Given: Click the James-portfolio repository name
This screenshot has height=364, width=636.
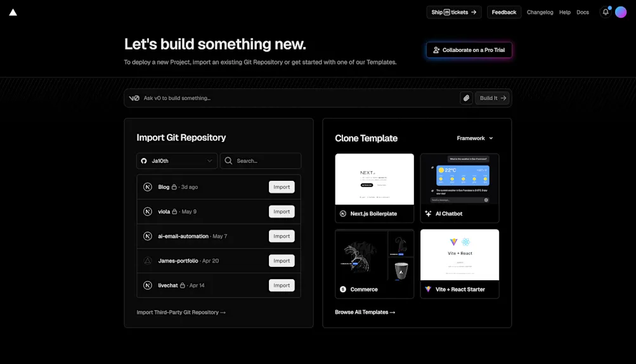Looking at the screenshot, I should (178, 261).
